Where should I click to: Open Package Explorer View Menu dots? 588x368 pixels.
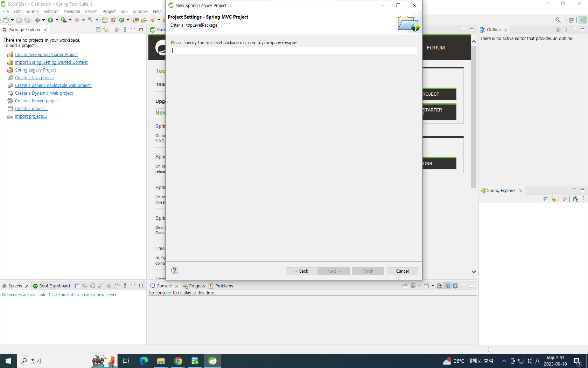pyautogui.click(x=125, y=30)
